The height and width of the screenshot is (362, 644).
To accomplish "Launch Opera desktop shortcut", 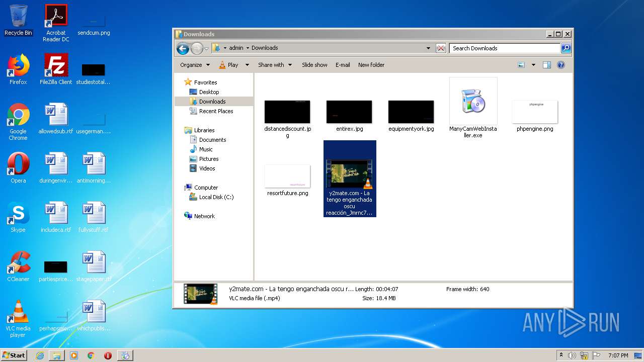I will [18, 168].
